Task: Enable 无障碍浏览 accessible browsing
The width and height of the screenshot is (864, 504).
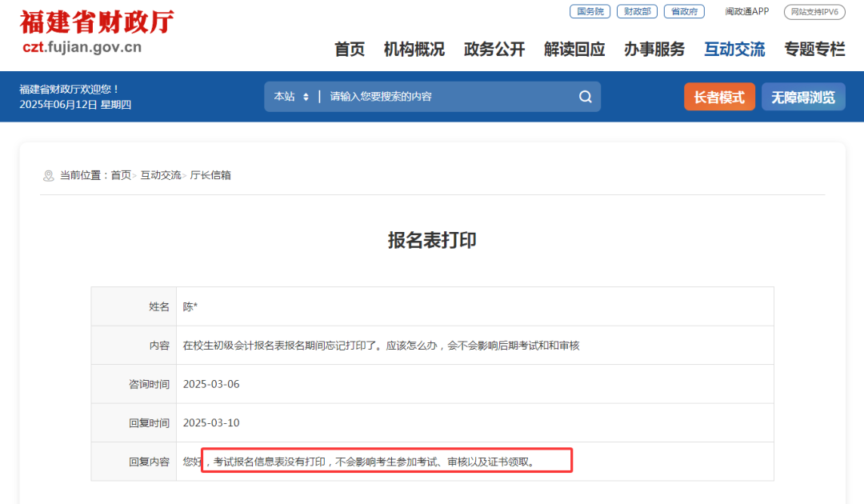Action: [803, 96]
